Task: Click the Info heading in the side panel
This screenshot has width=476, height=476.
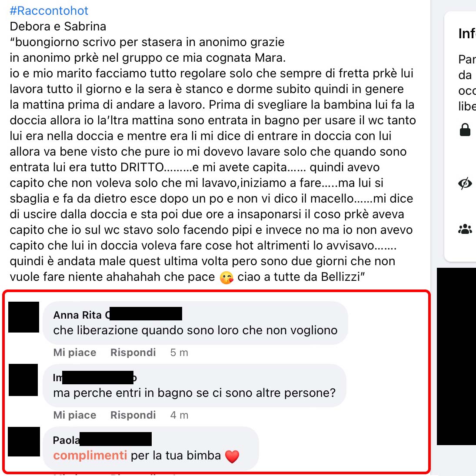Action: (x=467, y=33)
